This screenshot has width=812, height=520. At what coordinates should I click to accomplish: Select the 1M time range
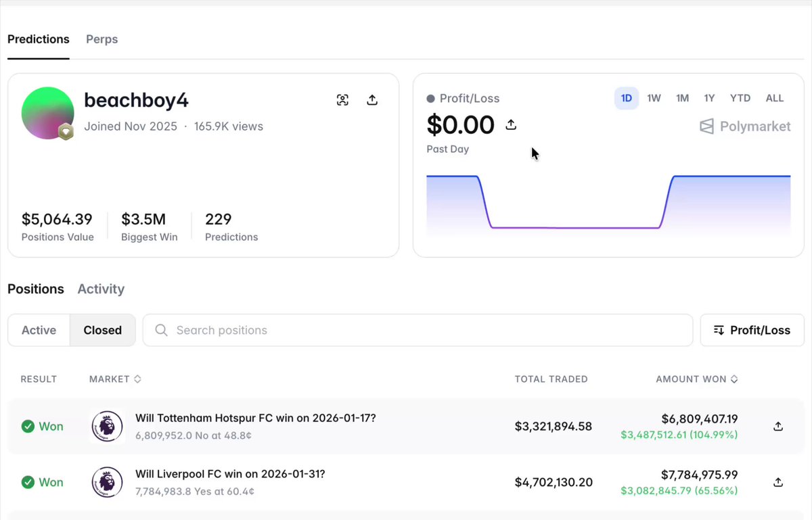[682, 98]
